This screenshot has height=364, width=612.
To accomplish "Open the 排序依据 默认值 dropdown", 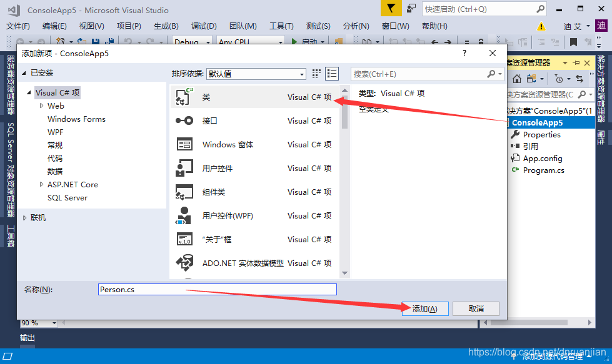I will 256,74.
